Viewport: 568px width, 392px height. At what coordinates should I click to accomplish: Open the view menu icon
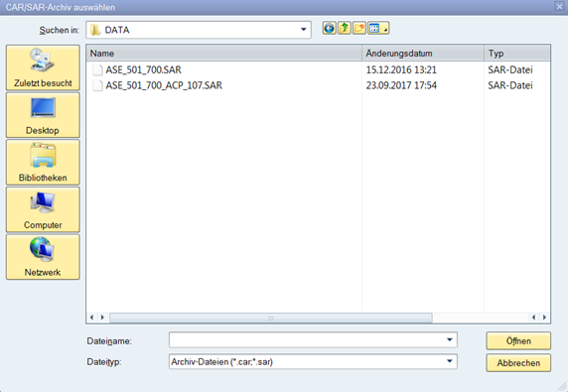point(378,28)
